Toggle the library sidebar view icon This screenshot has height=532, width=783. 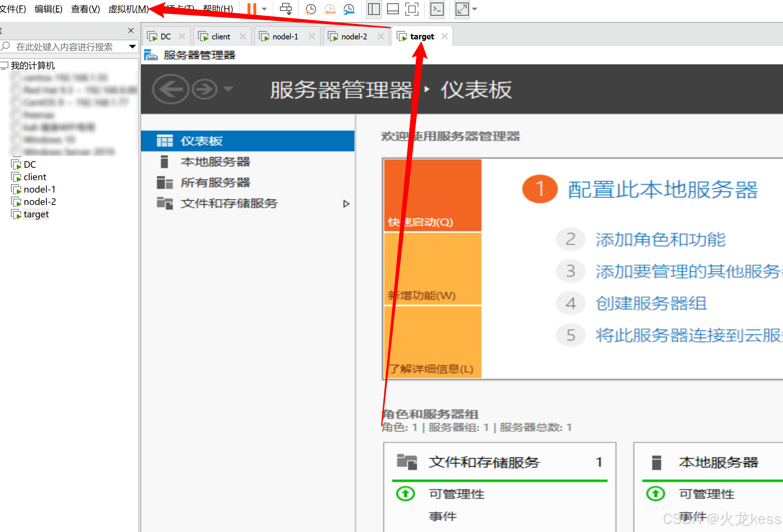coord(374,9)
